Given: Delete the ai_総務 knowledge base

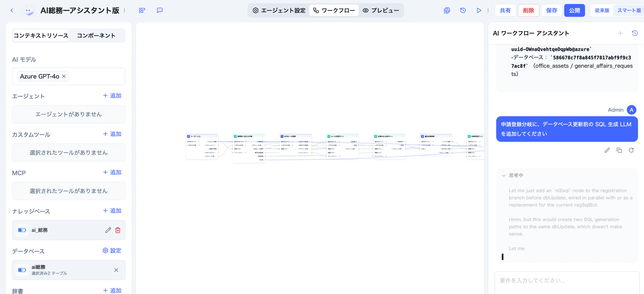Looking at the screenshot, I should coord(118,230).
